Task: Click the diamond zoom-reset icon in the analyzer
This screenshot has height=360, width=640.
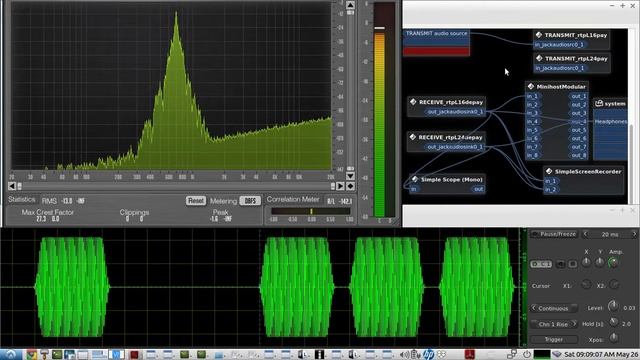Action: coord(350,186)
